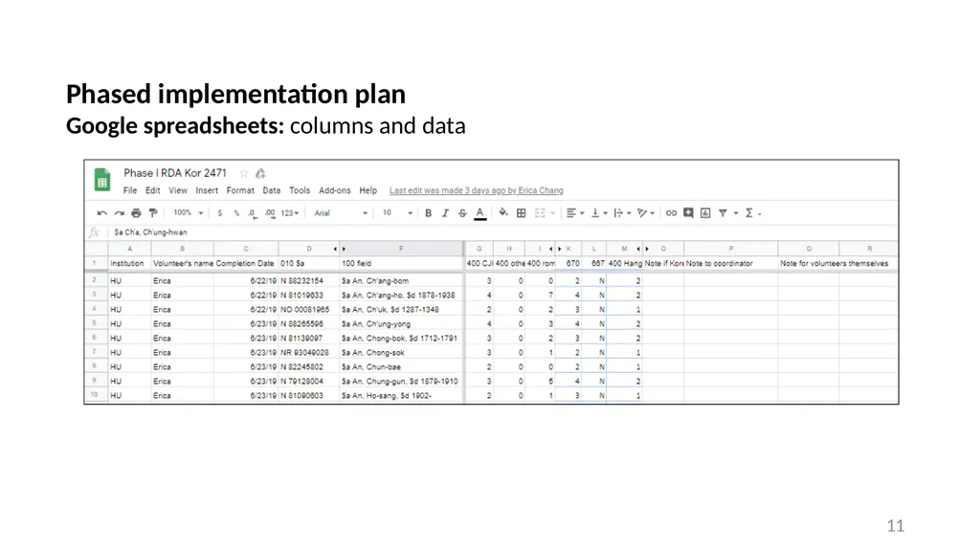Click the Drive status icon beside the star

(260, 173)
